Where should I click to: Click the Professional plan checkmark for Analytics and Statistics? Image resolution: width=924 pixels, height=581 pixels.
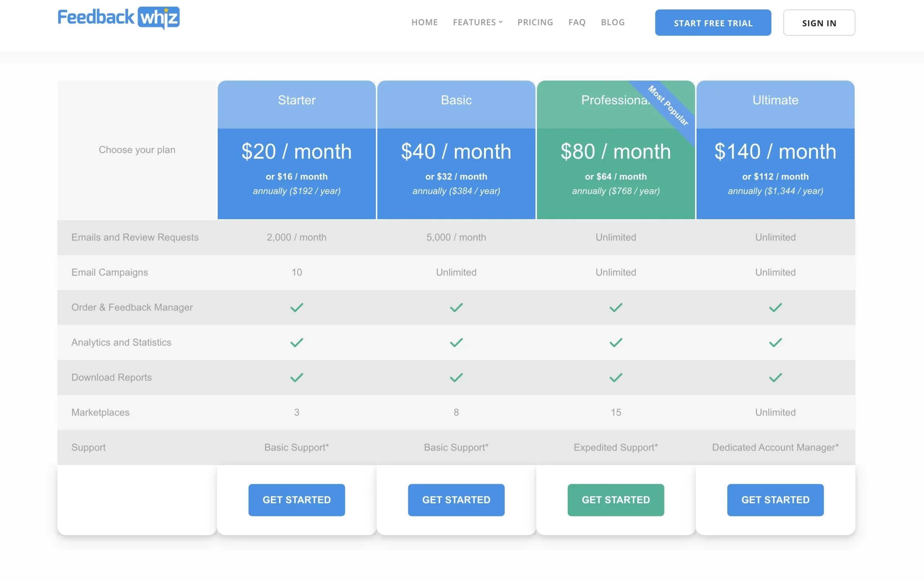[x=615, y=342]
